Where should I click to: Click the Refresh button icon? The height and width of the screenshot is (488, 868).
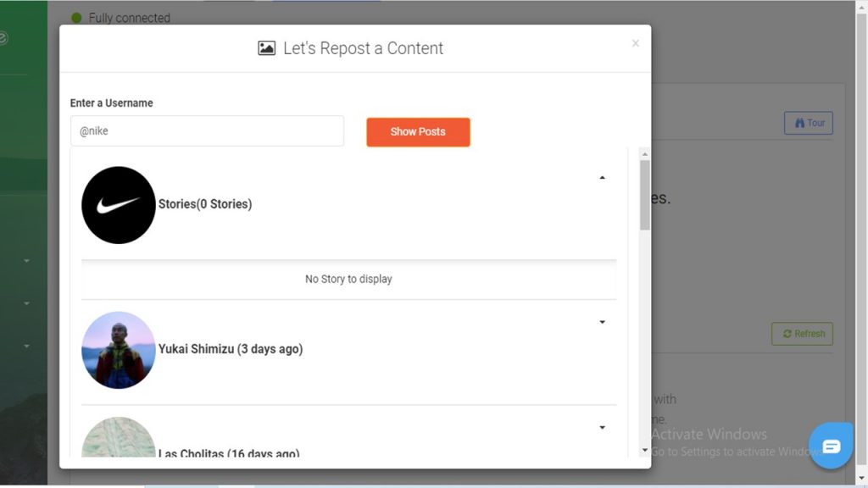point(787,334)
